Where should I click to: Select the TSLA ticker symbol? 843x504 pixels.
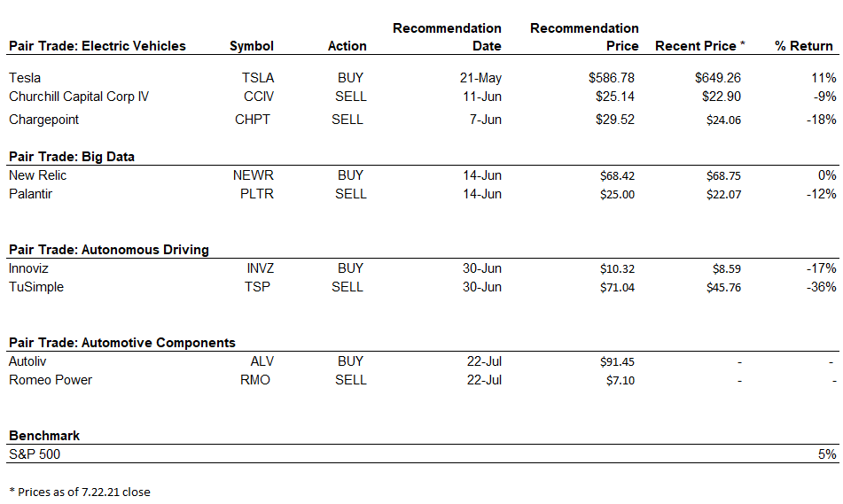pyautogui.click(x=256, y=78)
